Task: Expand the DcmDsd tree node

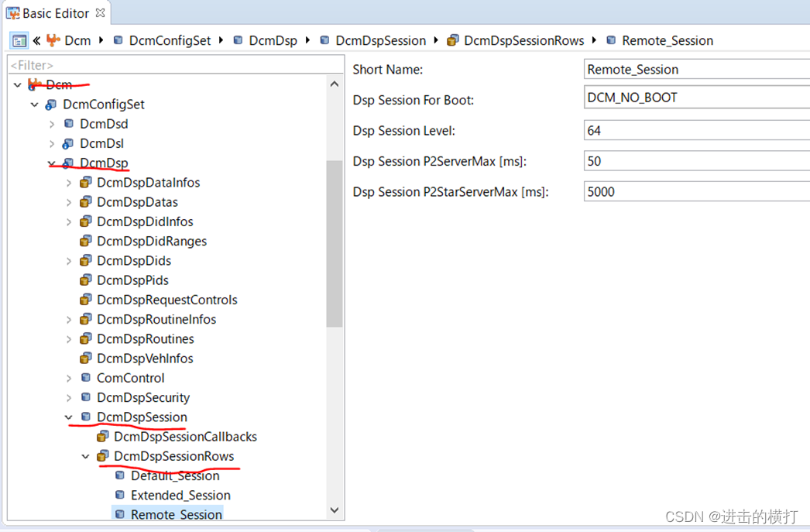Action: pos(52,124)
